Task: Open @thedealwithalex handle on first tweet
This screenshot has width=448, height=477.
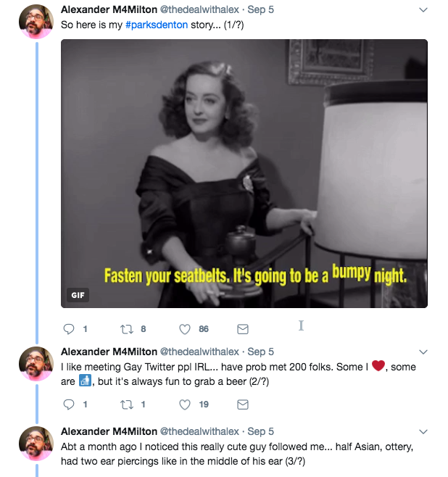Action: tap(199, 9)
